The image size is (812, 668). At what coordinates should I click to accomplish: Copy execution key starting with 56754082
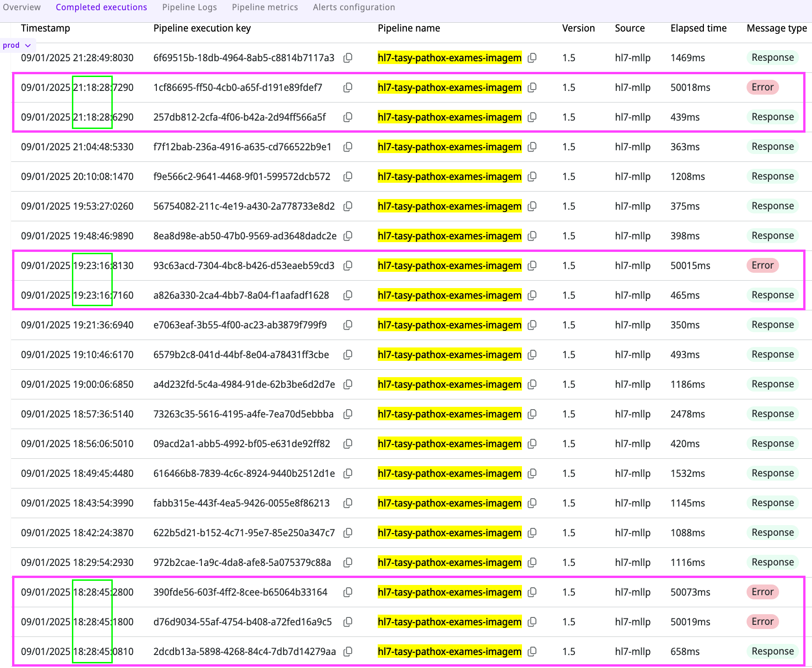348,206
